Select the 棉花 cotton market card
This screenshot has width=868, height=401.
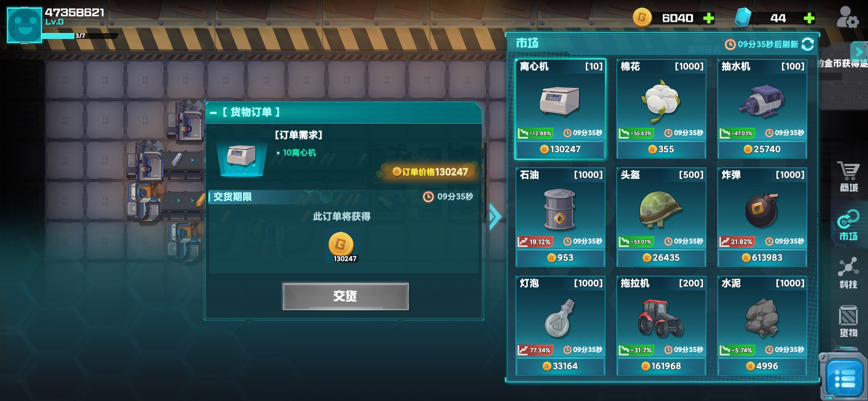(x=661, y=109)
